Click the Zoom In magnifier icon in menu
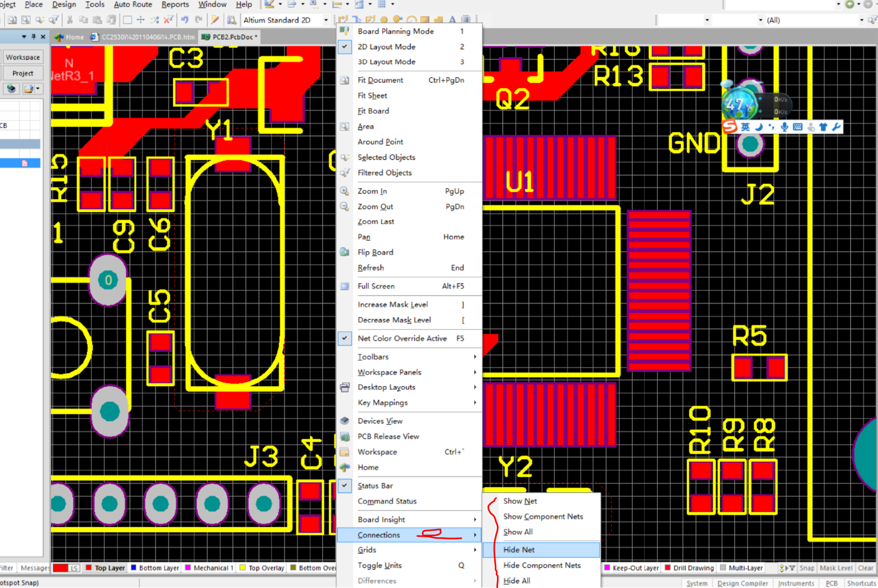The height and width of the screenshot is (588, 878). coord(345,191)
